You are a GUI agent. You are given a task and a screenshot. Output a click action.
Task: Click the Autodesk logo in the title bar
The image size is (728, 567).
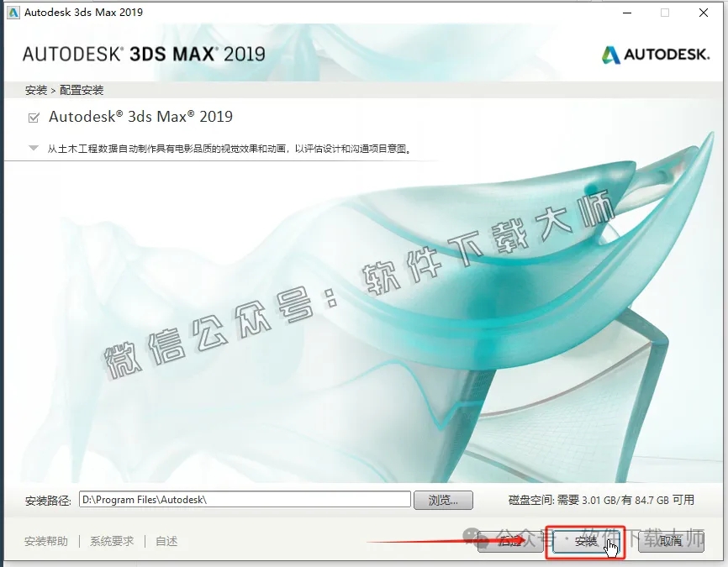pyautogui.click(x=12, y=12)
